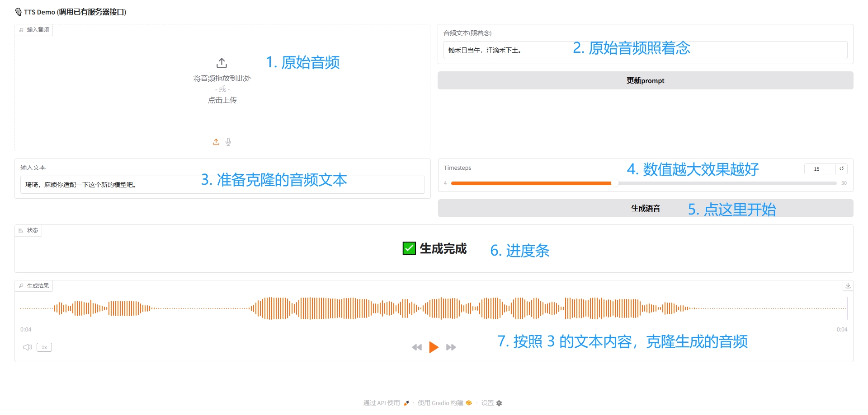Click the upload icon in audio drop area
Screen dimensions: 868x415
pos(222,63)
